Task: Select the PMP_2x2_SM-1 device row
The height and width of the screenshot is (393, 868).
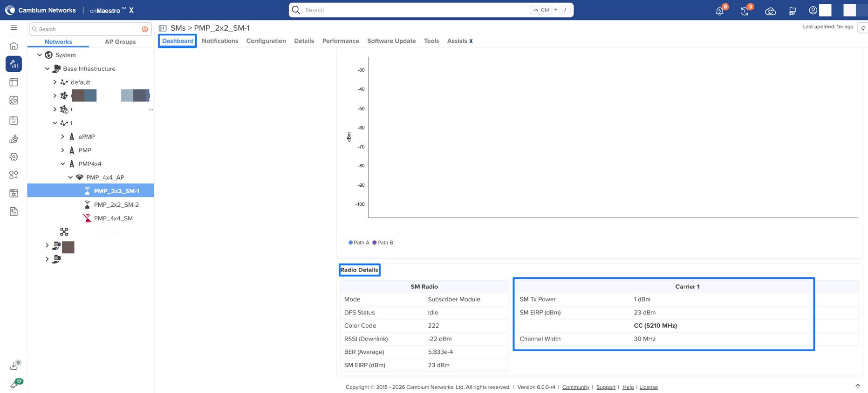Action: click(91, 191)
